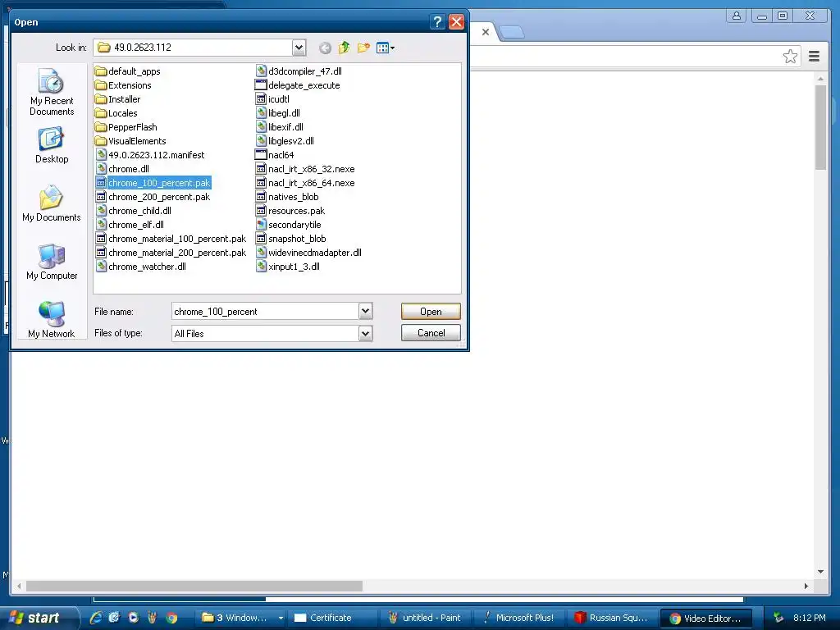
Task: Select chrome_child.dll file
Action: (134, 211)
